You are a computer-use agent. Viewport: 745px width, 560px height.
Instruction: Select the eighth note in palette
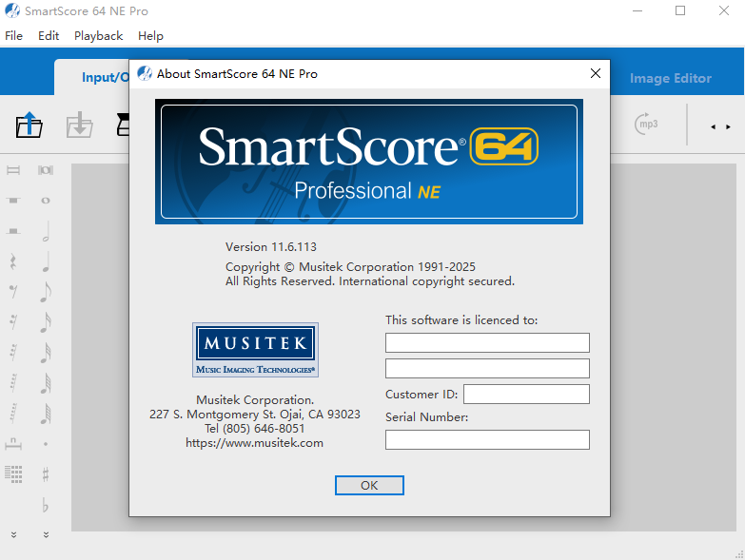46,292
